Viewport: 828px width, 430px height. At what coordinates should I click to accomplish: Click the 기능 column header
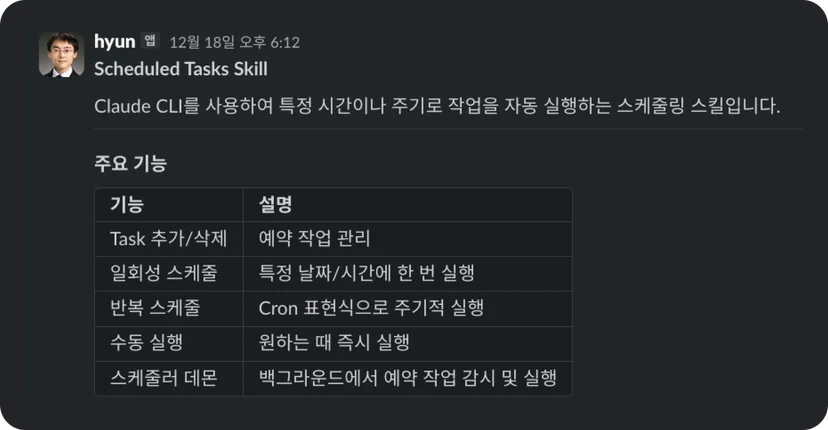pyautogui.click(x=169, y=204)
